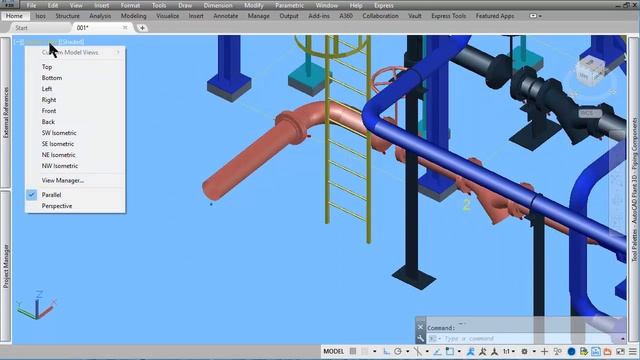Toggle Polar Tracking clock icon
The height and width of the screenshot is (360, 640).
[398, 351]
